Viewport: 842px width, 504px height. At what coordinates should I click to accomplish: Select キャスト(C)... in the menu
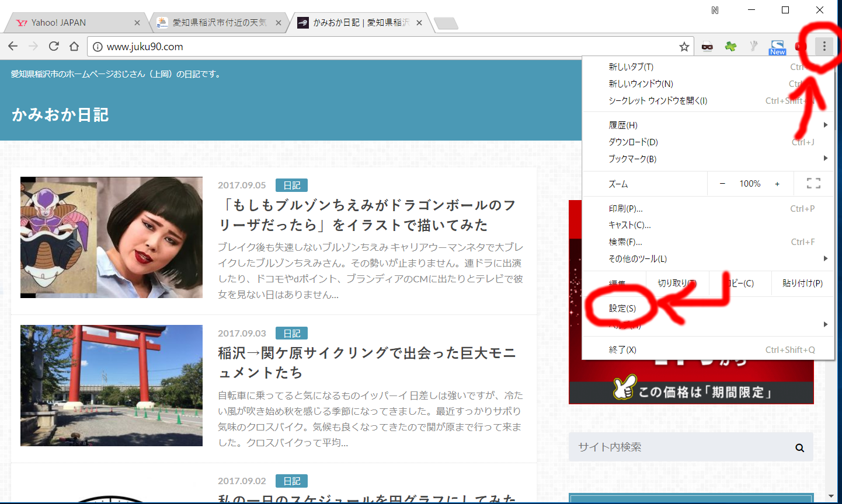[708, 225]
